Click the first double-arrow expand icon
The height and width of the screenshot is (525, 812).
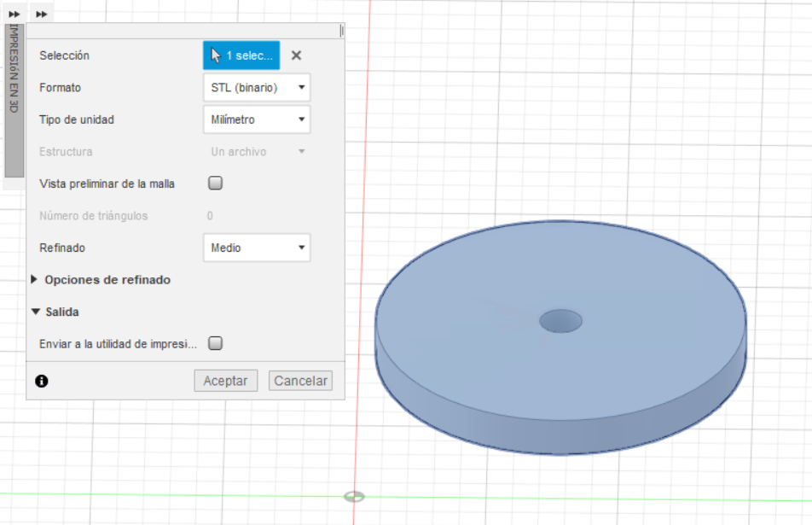point(14,15)
